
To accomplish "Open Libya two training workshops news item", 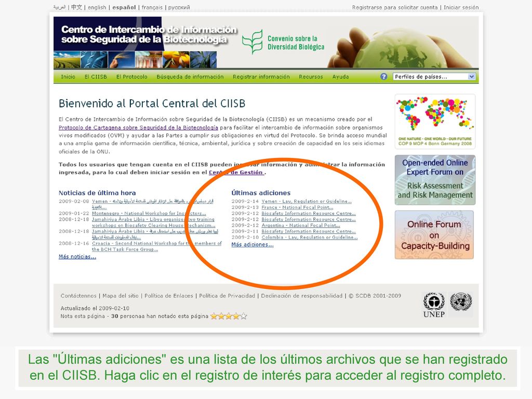I will tap(153, 222).
